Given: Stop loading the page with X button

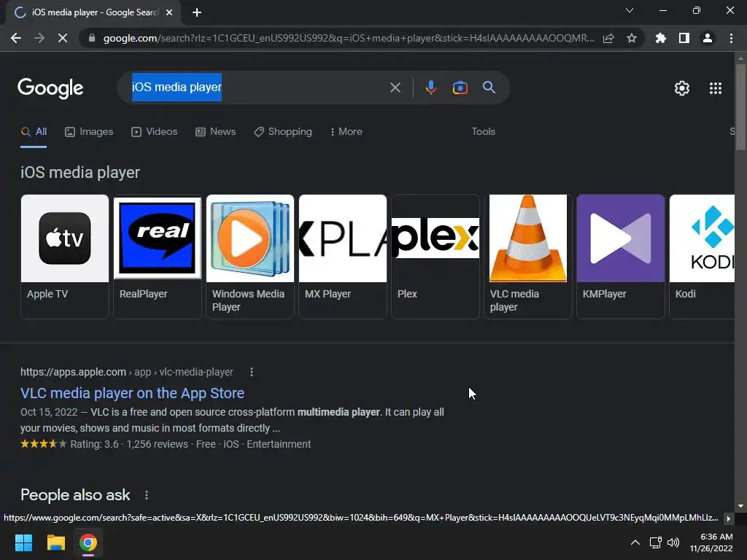Looking at the screenshot, I should coord(63,38).
